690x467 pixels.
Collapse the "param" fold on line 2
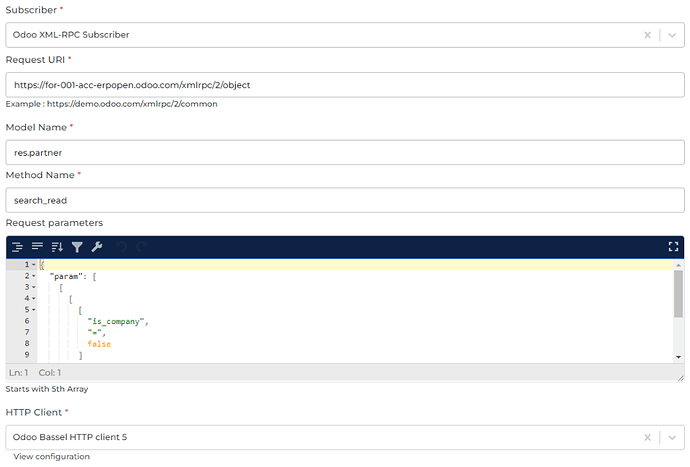coord(34,276)
